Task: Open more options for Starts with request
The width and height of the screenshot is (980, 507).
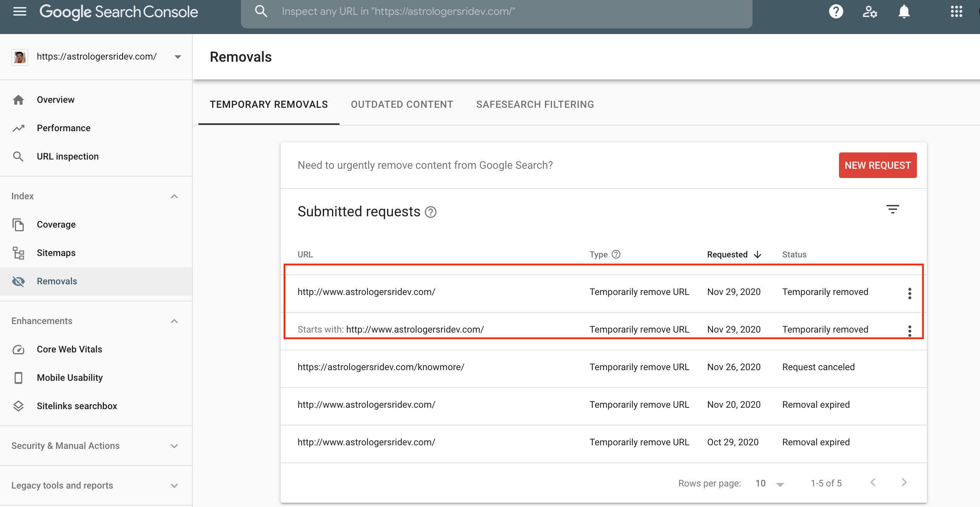Action: pyautogui.click(x=909, y=330)
